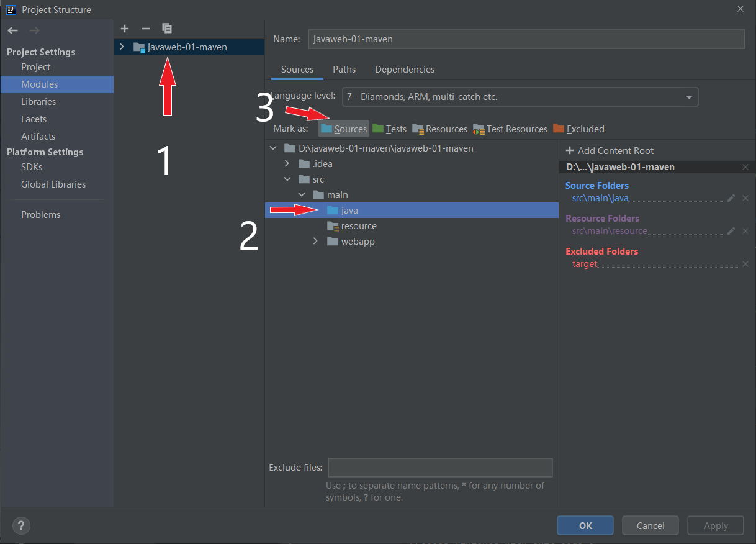
Task: Open Facets settings page
Action: click(34, 119)
